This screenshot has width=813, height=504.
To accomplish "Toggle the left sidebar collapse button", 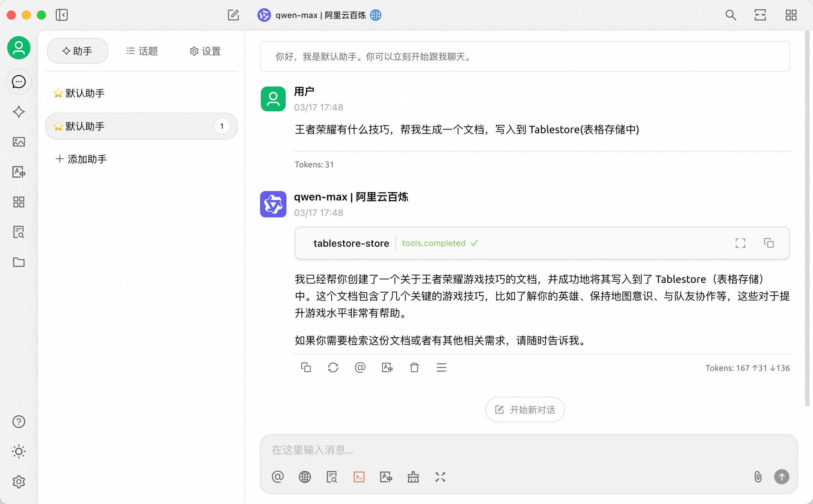I will point(62,15).
